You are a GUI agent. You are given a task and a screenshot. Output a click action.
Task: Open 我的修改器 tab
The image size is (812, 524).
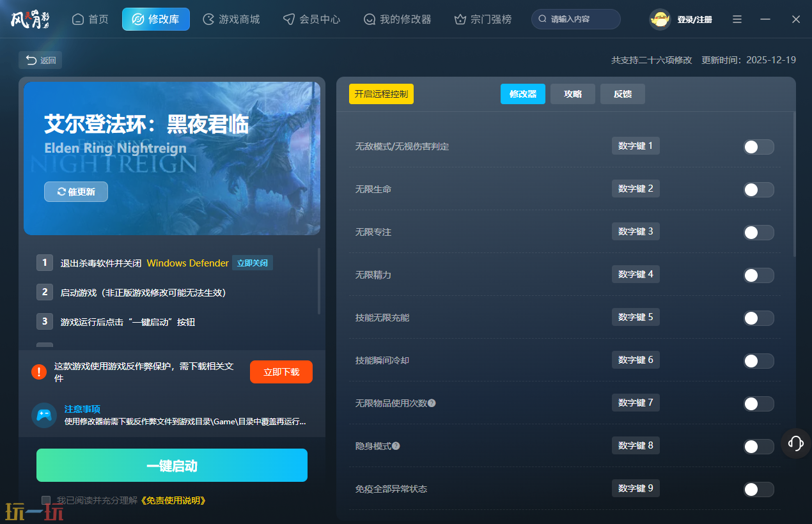[397, 19]
